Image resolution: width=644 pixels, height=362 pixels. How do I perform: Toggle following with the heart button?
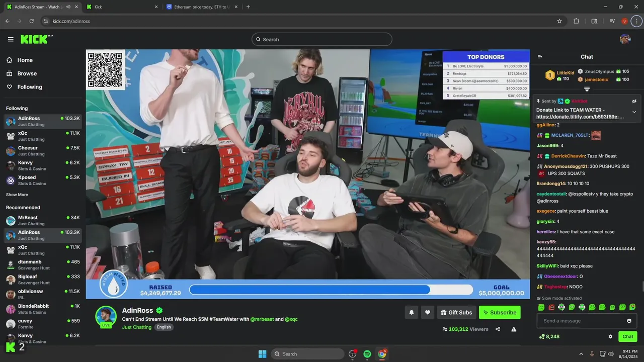428,312
